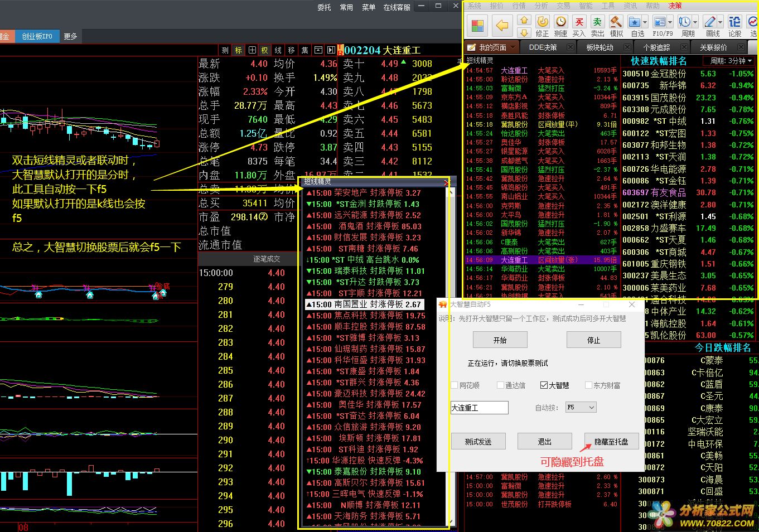Toggle the 权 adjustment button
Screen dimensions: 759x532
264,50
